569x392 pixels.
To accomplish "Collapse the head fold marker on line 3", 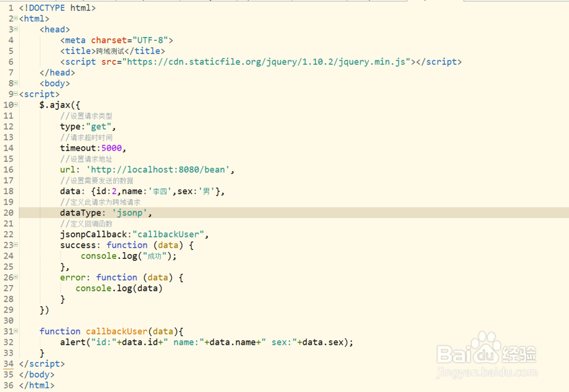I will [x=15, y=29].
